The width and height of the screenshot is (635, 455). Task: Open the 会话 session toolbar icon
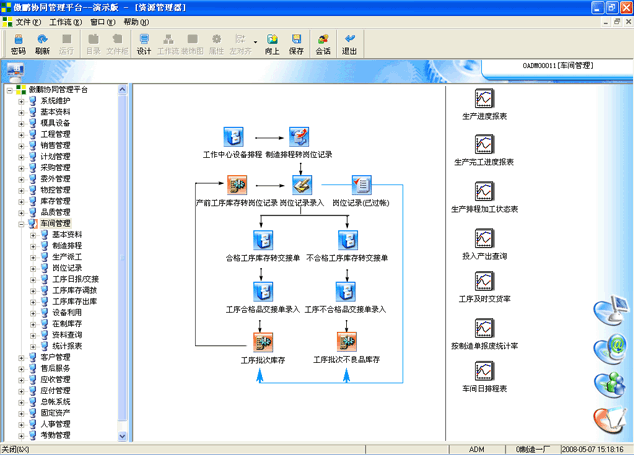click(x=323, y=44)
